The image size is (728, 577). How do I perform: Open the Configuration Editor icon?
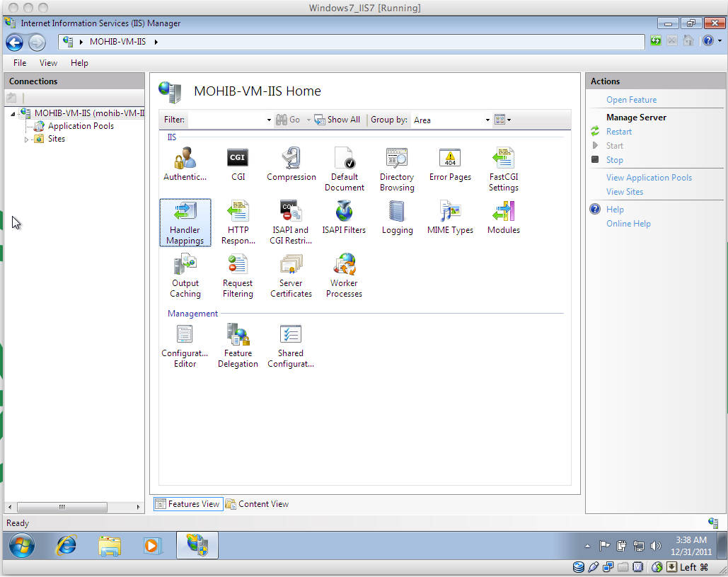[x=185, y=334]
